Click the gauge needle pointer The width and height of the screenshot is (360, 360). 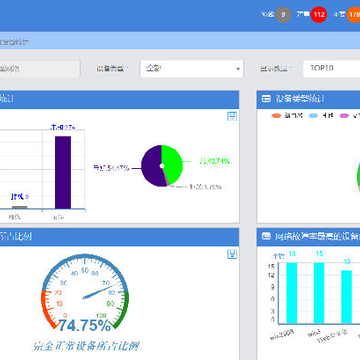[100, 291]
